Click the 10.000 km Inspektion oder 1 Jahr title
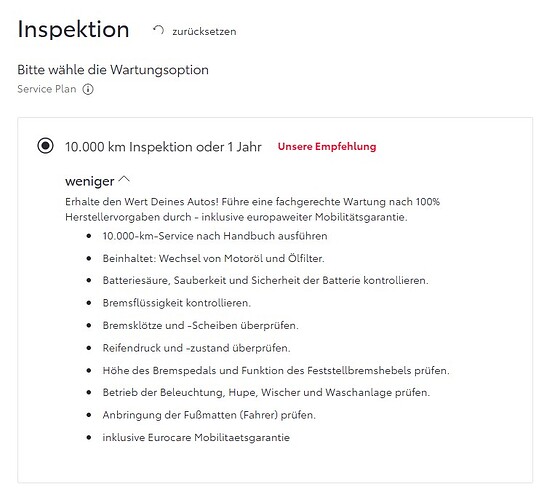 click(163, 147)
